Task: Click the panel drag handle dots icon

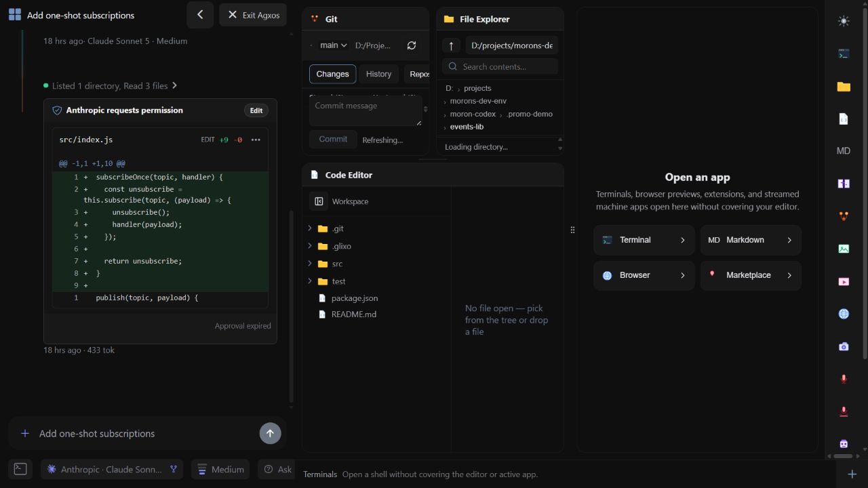Action: tap(572, 230)
